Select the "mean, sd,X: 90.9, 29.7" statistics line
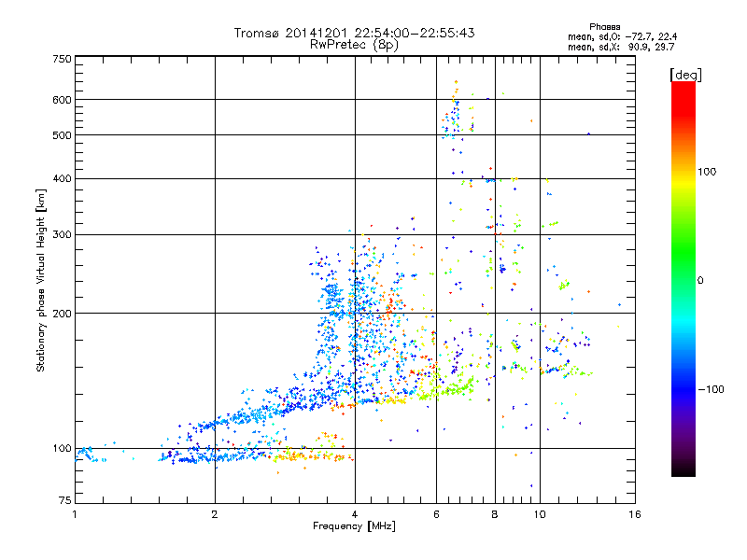This screenshot has height=560, width=747. (621, 47)
